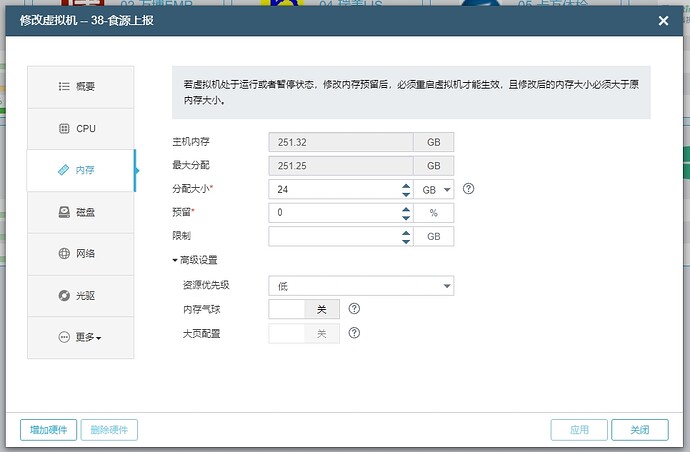Viewport: 690px width, 452px height.
Task: Open the GB unit dropdown for 分配大小
Action: pos(436,189)
